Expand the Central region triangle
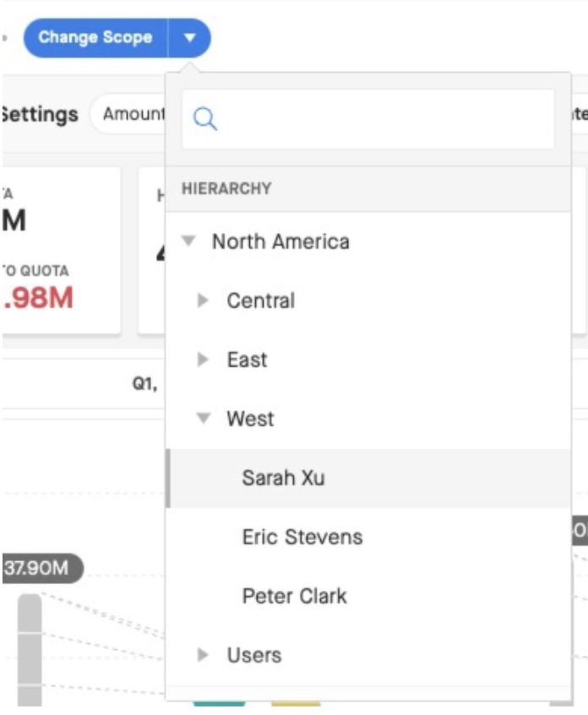The image size is (588, 715). [x=203, y=300]
